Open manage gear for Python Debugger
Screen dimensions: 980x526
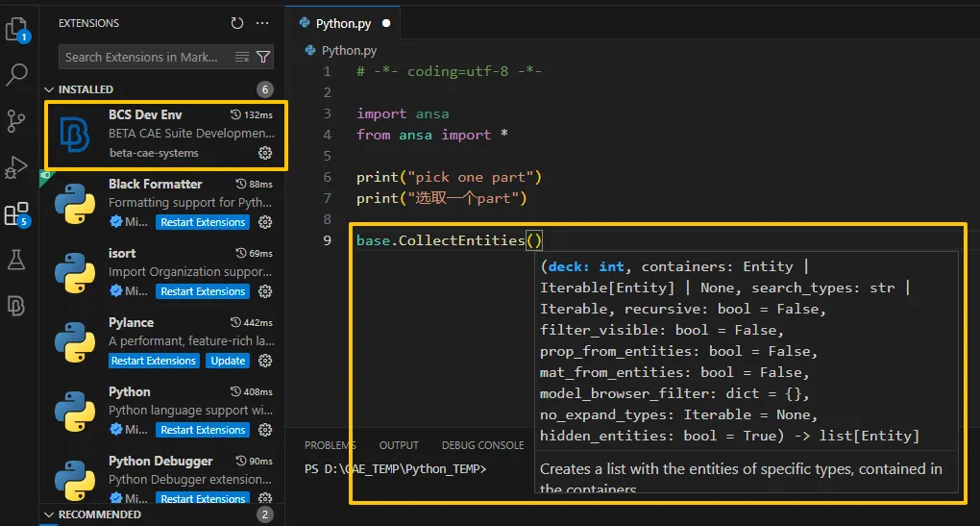[265, 498]
